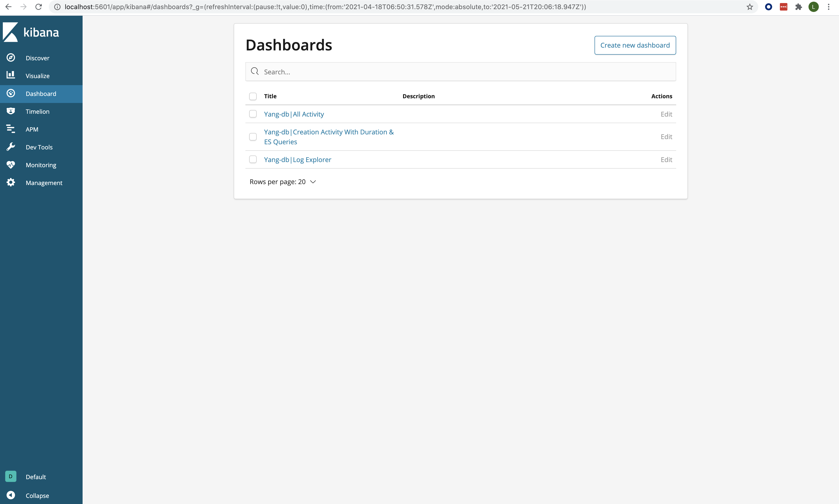Click the Dashboard gauge icon
839x504 pixels.
[11, 93]
